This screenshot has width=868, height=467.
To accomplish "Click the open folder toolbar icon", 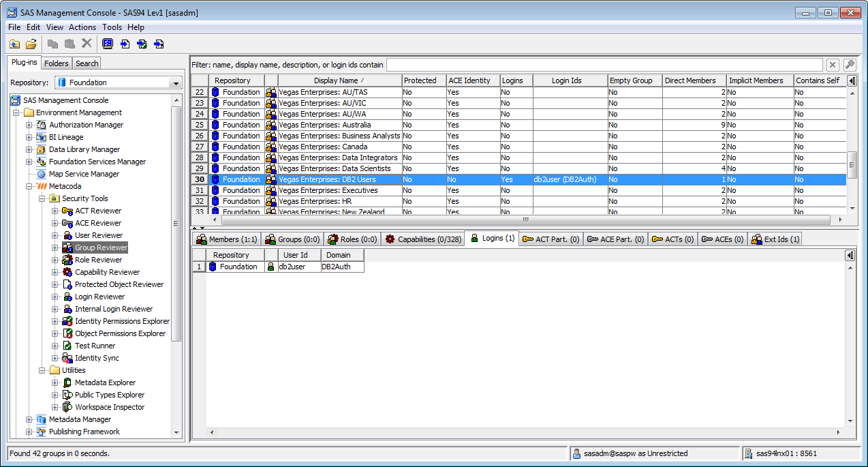I will 31,44.
